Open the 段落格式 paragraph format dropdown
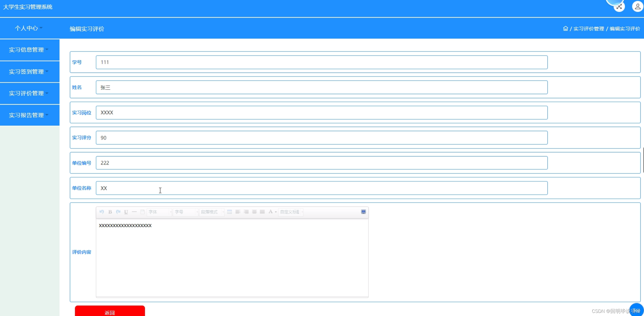Screen dimensions: 644x316 (212, 212)
